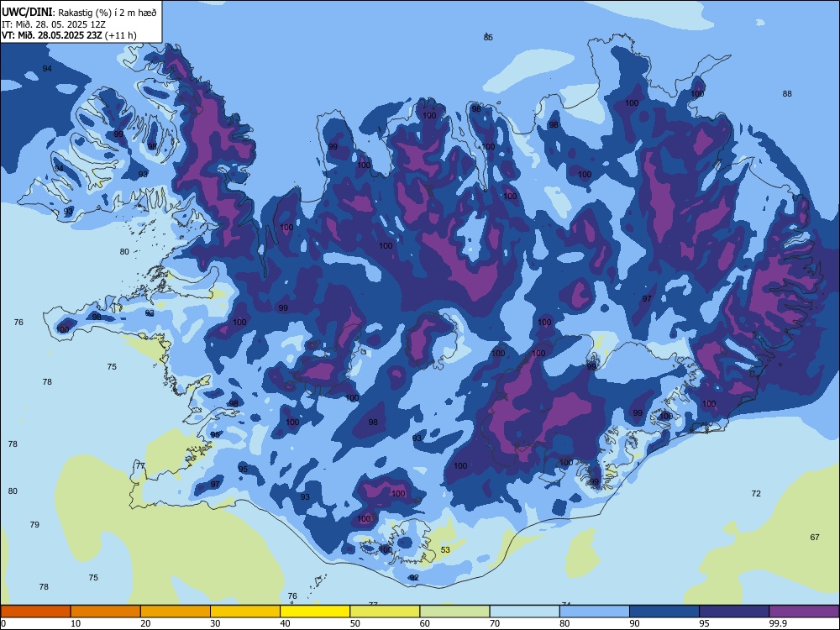Click the value 72 over the southeast sea
This screenshot has width=840, height=630.
click(756, 493)
